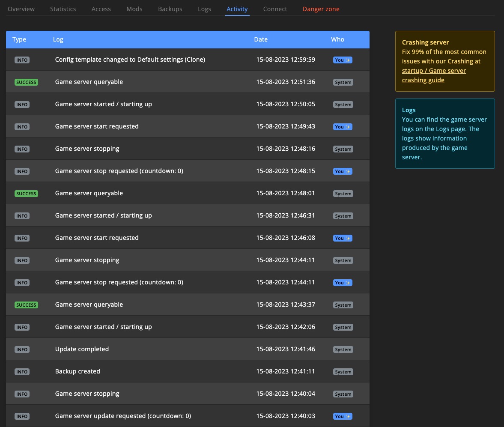Open the Logs tab

point(204,9)
